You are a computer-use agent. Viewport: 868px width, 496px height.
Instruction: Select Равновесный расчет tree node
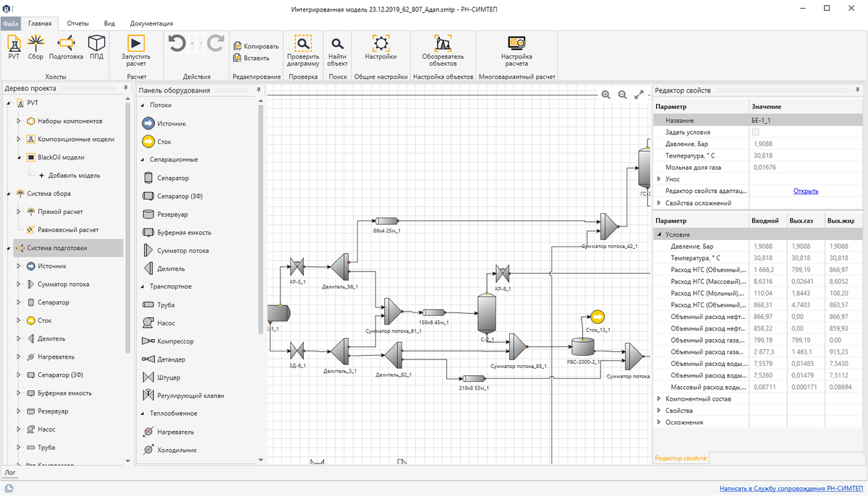click(x=68, y=230)
